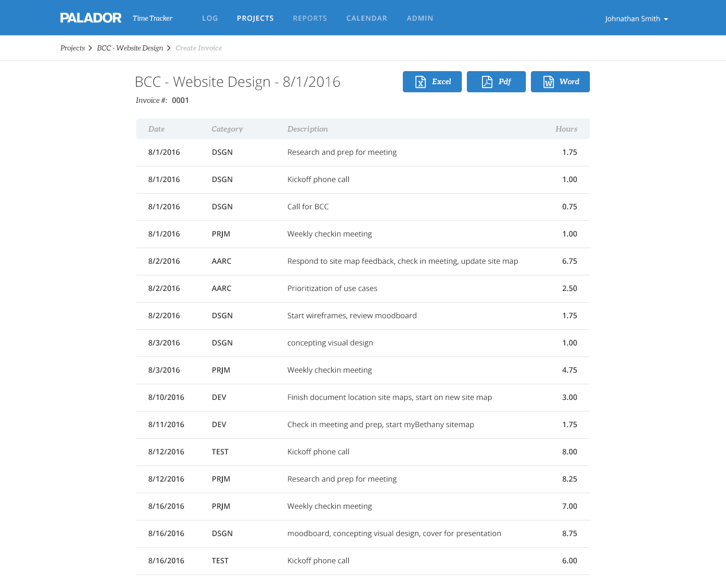
Task: Export invoice with the Word button text
Action: [569, 82]
